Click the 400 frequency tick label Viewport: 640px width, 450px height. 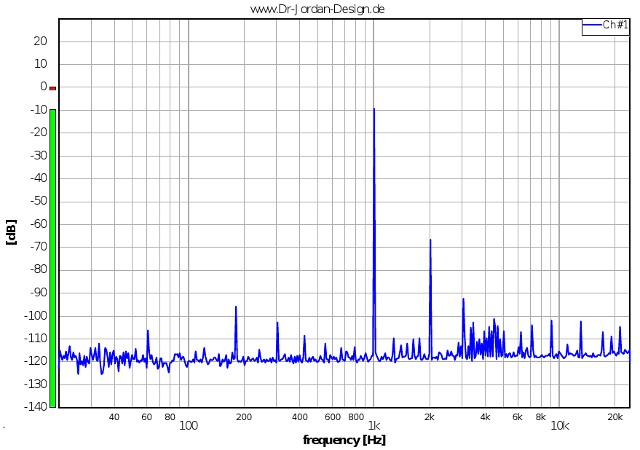(300, 417)
